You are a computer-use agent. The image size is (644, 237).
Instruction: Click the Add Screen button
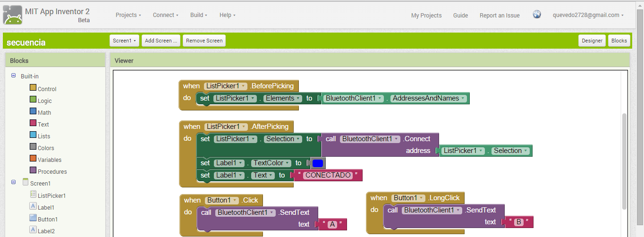(161, 41)
